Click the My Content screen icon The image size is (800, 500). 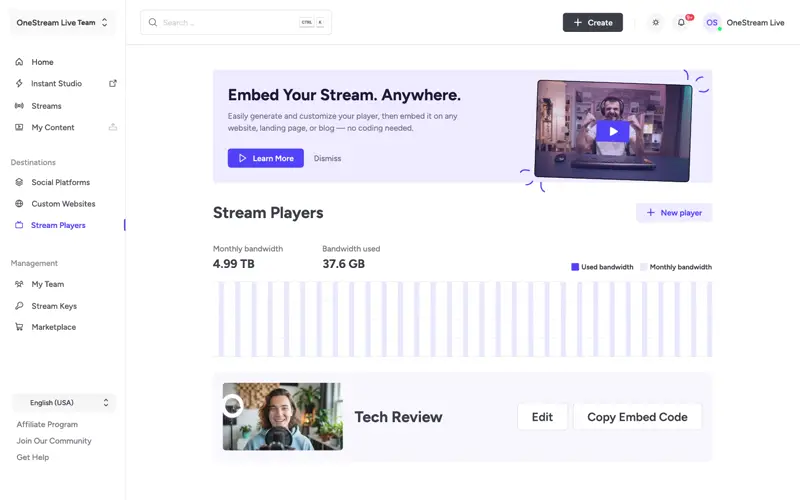[x=19, y=127]
